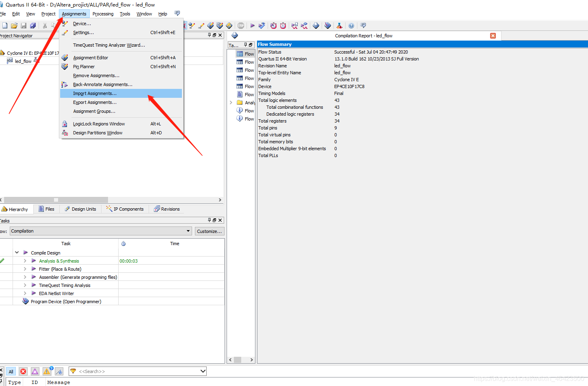Click the Chip Planner toolbar icon

pos(229,26)
